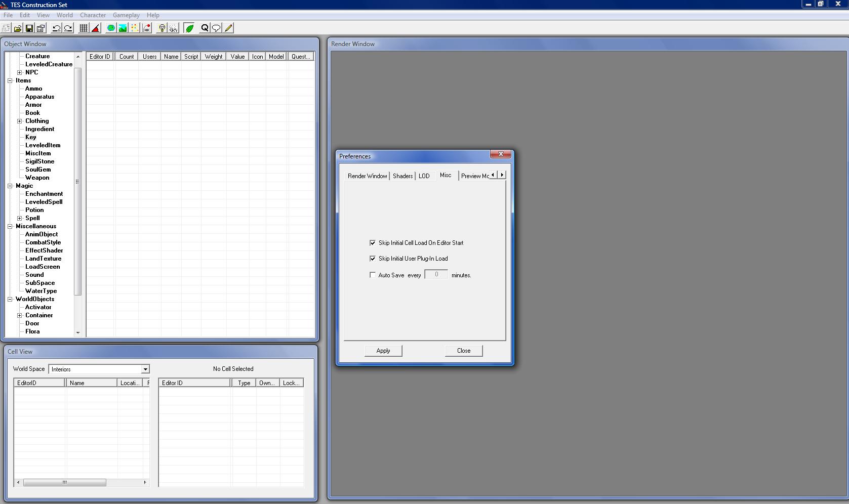The width and height of the screenshot is (849, 504).
Task: Collapse the Magic tree node
Action: coord(10,186)
